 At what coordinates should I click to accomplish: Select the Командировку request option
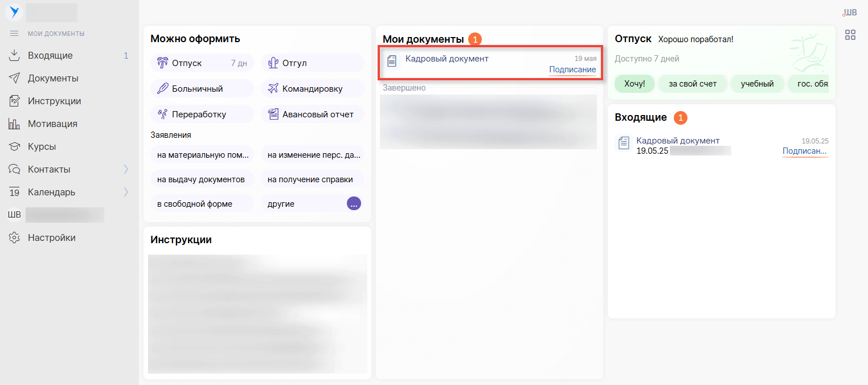[312, 89]
